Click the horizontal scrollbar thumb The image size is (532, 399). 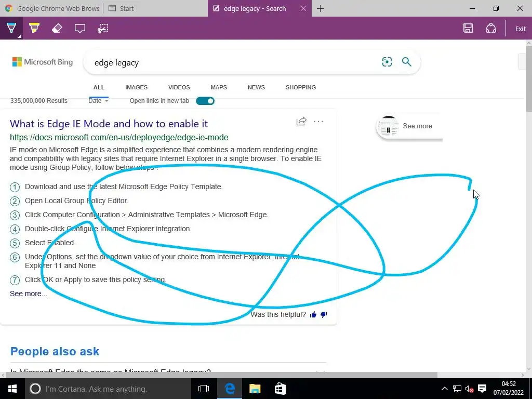[221, 375]
